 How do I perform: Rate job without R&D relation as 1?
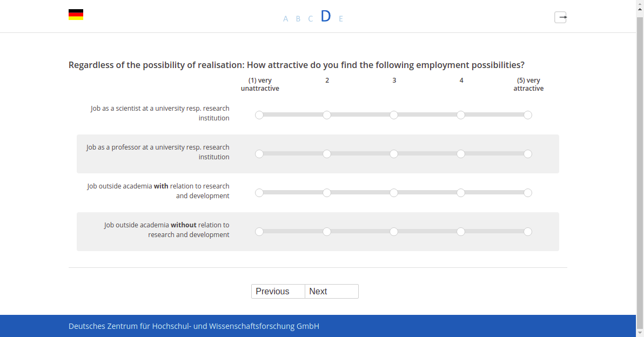259,232
